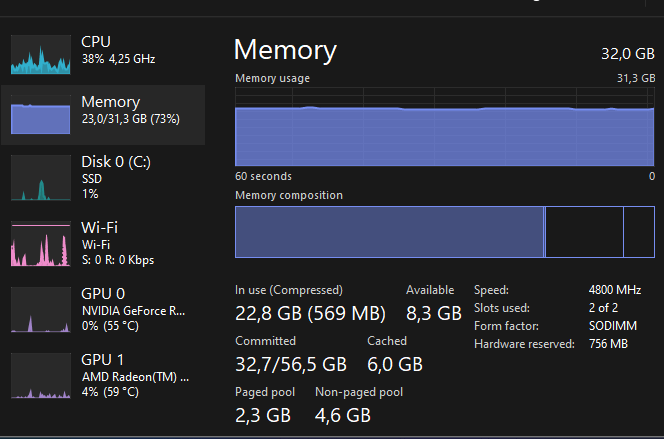Switch to the Disk 0 (C:) entry
The width and height of the screenshot is (664, 439).
[x=103, y=177]
